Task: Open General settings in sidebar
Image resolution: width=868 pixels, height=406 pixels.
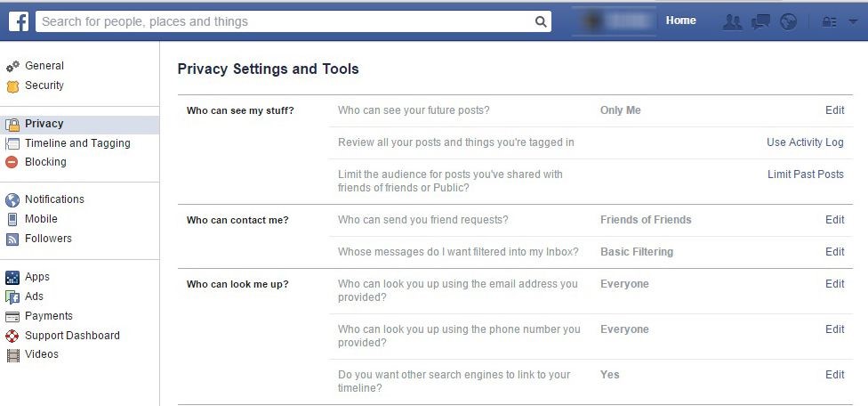Action: tap(44, 66)
